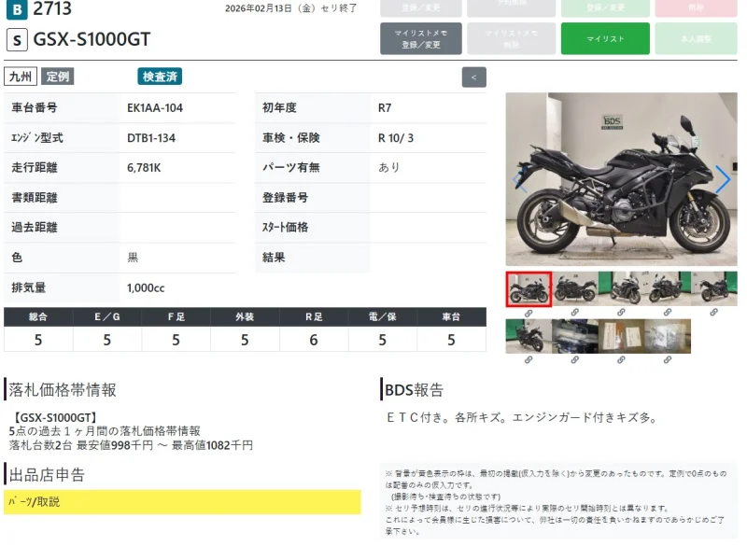The height and width of the screenshot is (560, 747).
Task: Go to previous photo with left chevron
Action: [520, 179]
